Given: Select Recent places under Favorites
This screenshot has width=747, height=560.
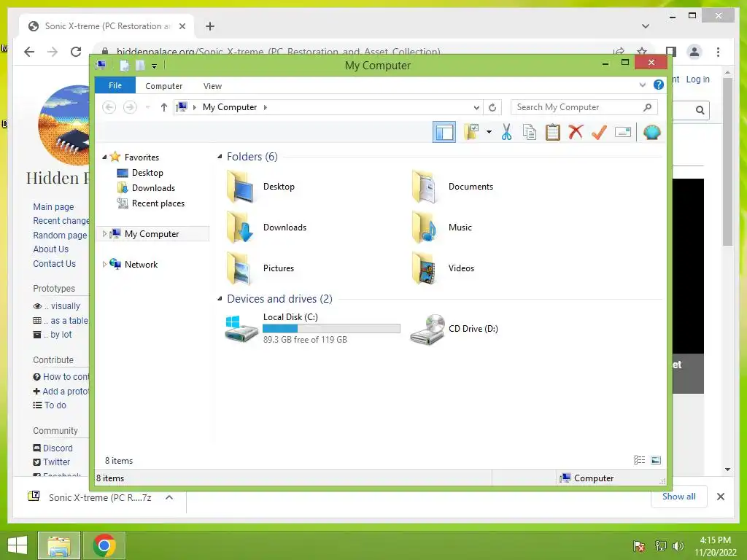Looking at the screenshot, I should coord(158,203).
